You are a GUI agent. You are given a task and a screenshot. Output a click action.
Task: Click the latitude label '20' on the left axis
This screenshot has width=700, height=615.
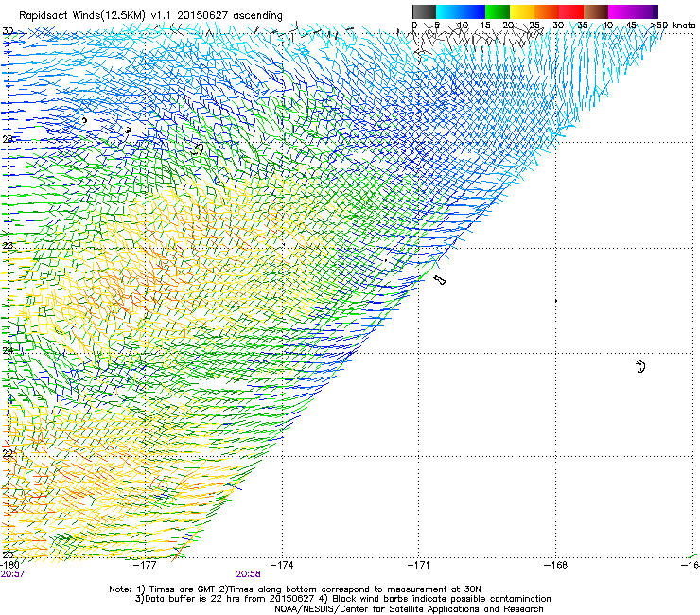(8, 554)
